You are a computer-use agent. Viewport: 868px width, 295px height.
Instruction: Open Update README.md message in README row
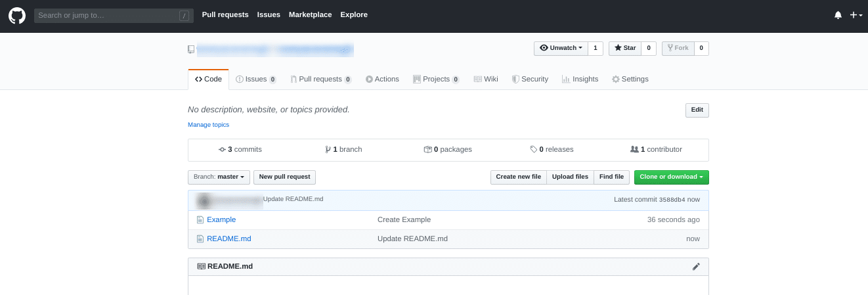pyautogui.click(x=412, y=239)
